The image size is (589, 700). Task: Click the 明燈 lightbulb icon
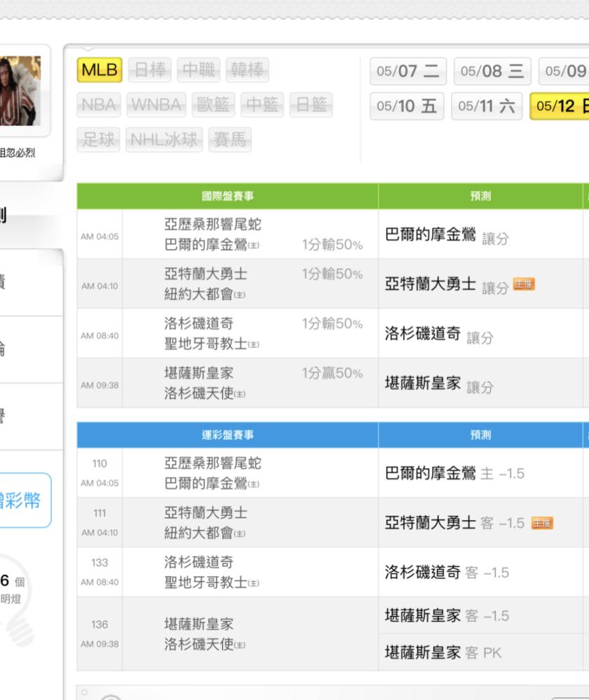[x=17, y=601]
